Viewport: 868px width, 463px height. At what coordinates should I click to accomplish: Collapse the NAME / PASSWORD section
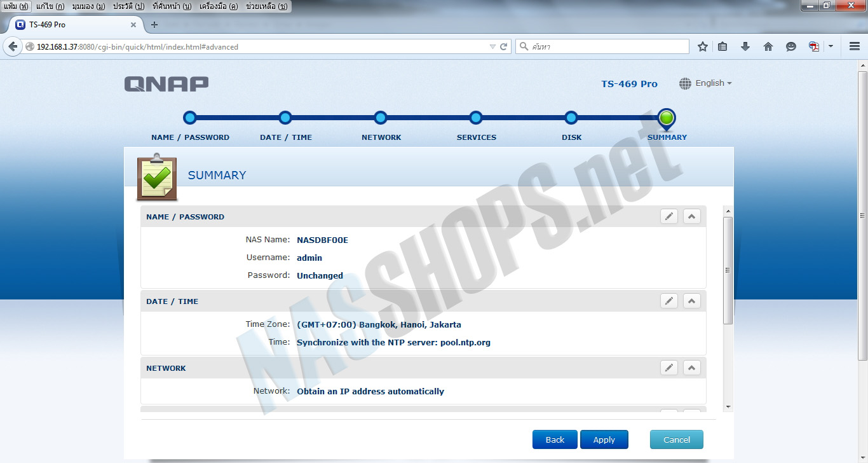[x=692, y=216]
